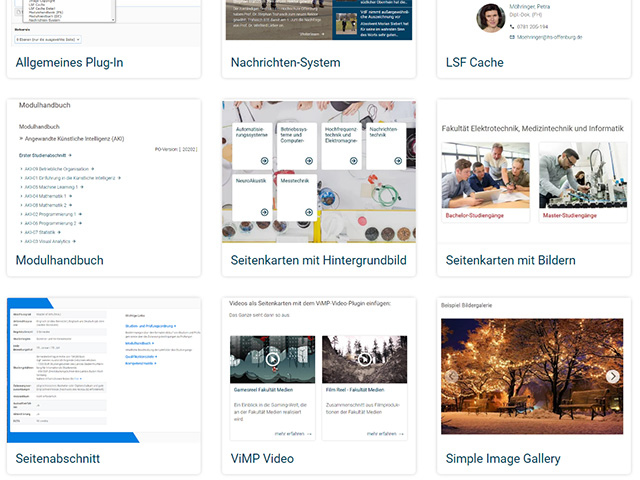Viewport: 640px width, 480px height.
Task: Click the arrow icon on Automatisierungssysteme tile
Action: click(x=264, y=161)
